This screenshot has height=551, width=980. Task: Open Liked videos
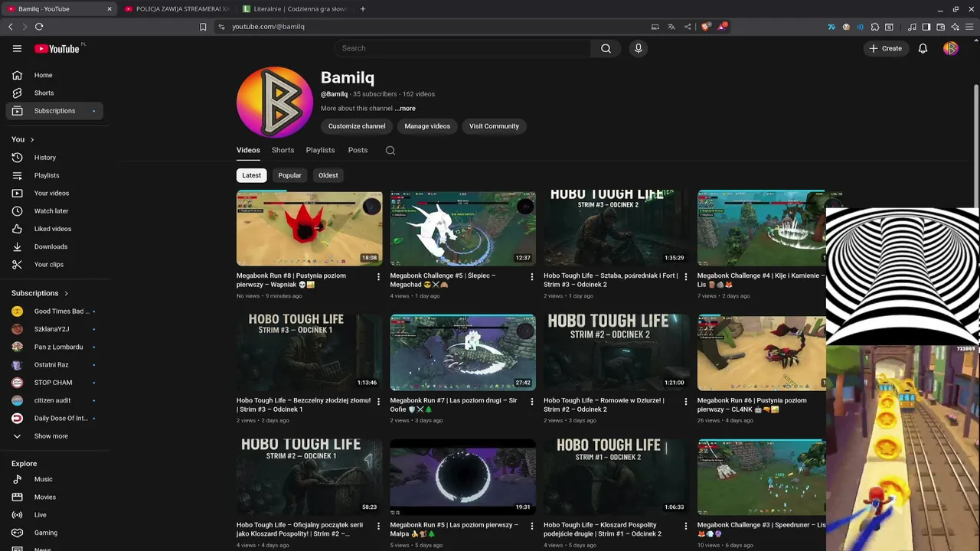(54, 229)
